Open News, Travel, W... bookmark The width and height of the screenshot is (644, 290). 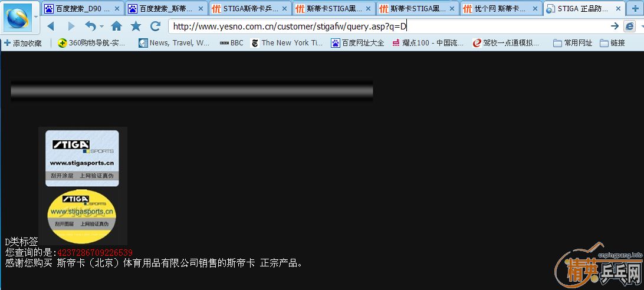click(x=174, y=42)
